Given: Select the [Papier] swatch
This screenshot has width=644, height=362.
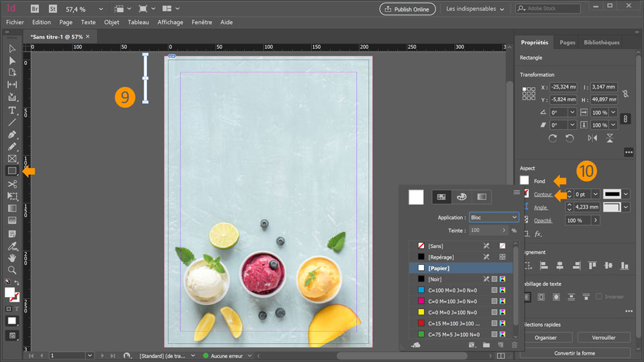Looking at the screenshot, I should 462,268.
